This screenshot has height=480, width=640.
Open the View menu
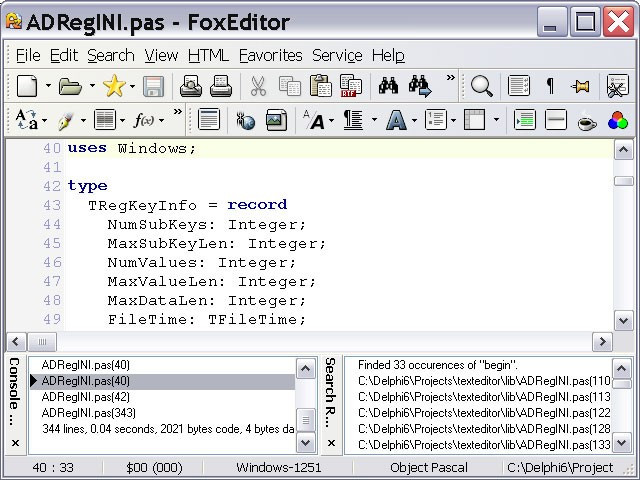pyautogui.click(x=161, y=55)
